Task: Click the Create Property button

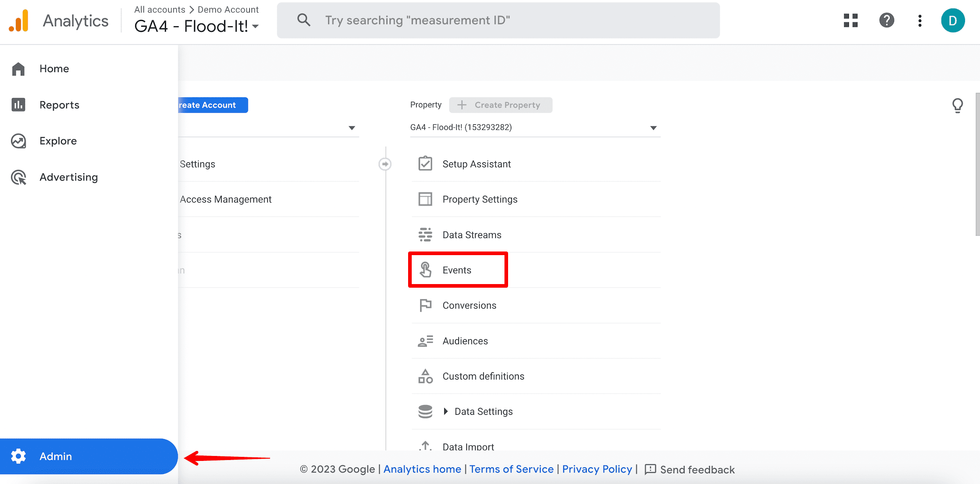Action: pos(500,105)
